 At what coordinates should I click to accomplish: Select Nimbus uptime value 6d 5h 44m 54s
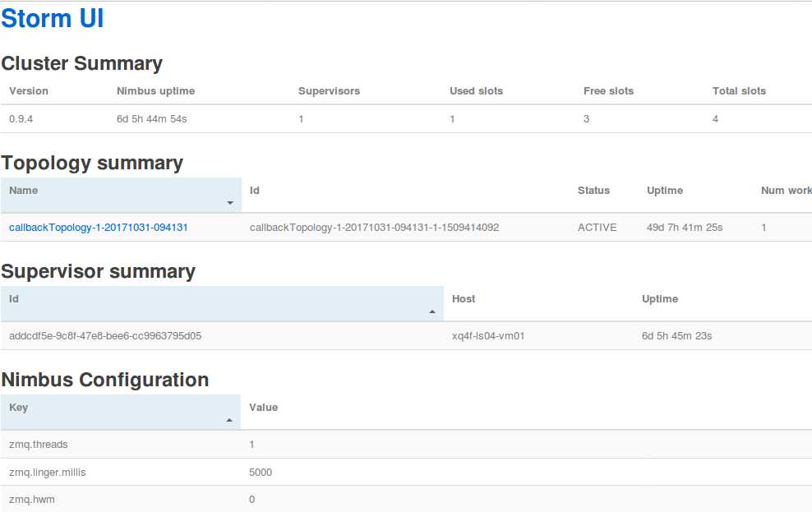pos(152,119)
